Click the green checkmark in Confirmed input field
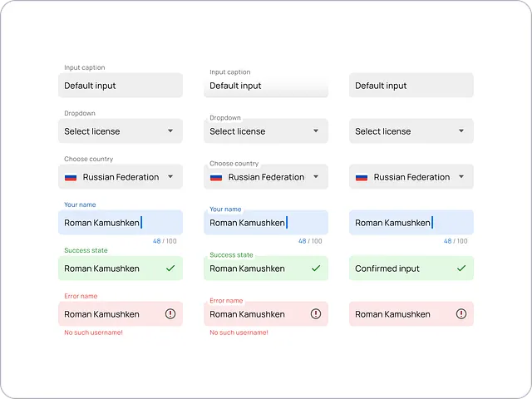 (x=461, y=268)
